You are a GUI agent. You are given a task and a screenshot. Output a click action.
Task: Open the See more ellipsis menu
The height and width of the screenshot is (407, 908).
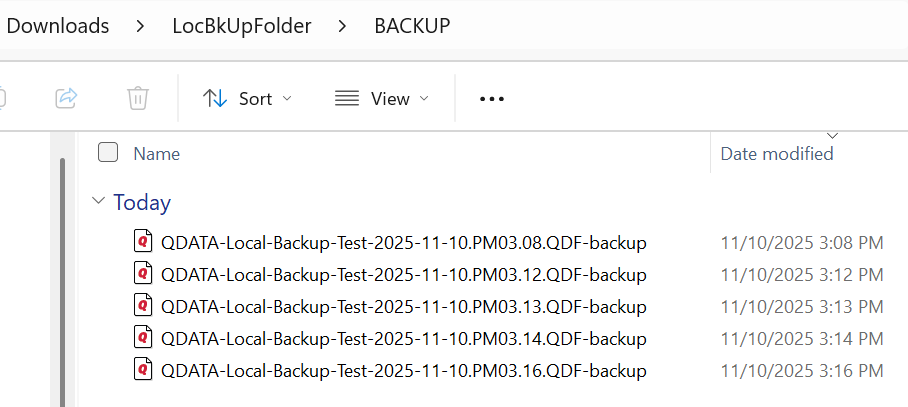pos(492,98)
